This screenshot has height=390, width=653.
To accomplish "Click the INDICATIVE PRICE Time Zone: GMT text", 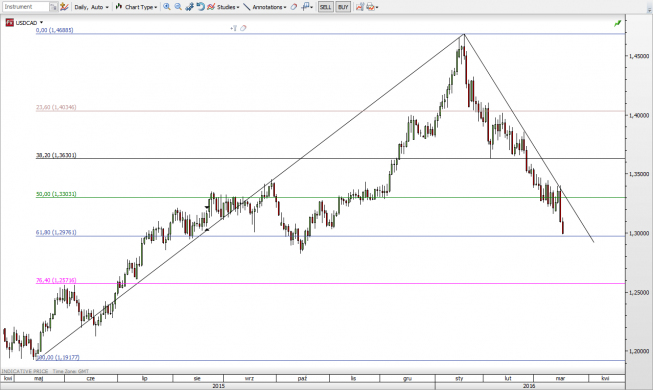I will [45, 371].
